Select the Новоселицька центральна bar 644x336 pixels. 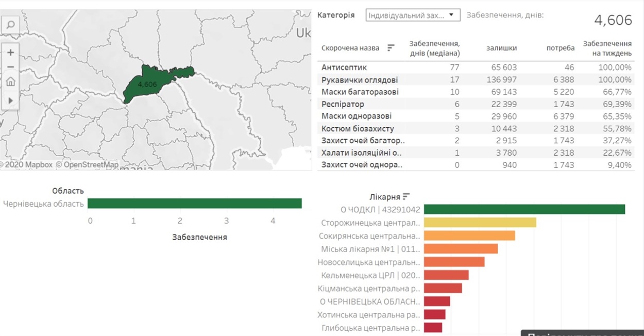coord(454,262)
